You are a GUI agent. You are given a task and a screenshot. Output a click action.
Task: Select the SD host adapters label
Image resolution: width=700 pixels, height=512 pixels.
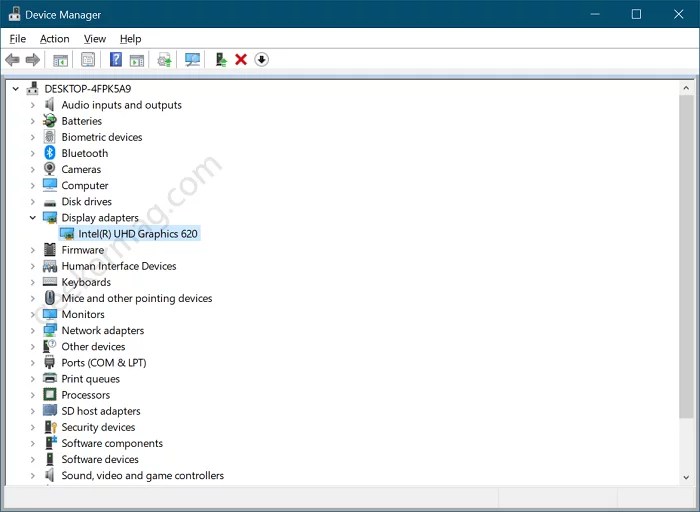101,411
